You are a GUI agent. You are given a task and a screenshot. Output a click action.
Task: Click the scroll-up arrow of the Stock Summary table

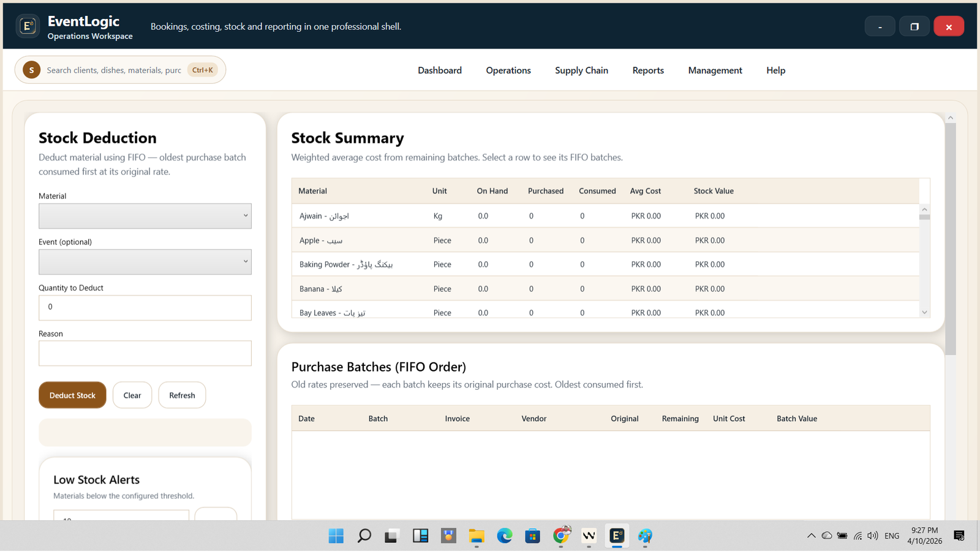(x=924, y=209)
